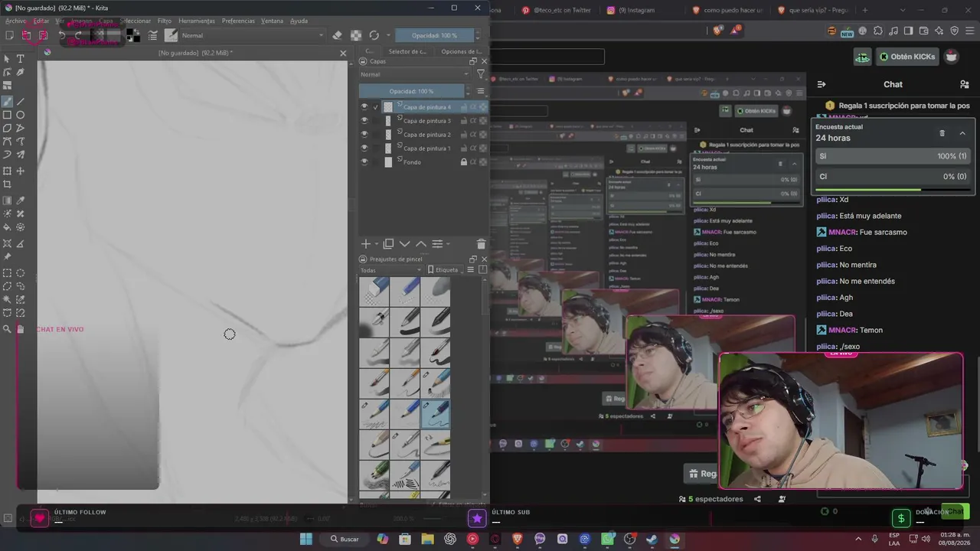
Task: Select the shape selection arrow tool
Action: (8, 59)
